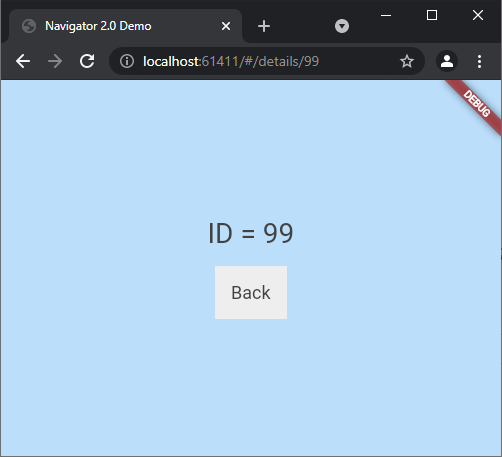Click the globe favicon on the tab
The height and width of the screenshot is (457, 502).
[29, 26]
